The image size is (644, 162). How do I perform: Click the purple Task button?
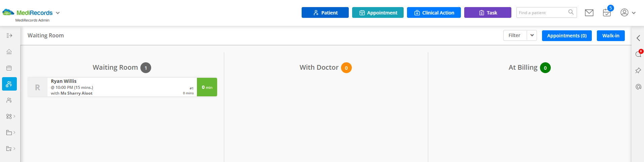click(488, 12)
